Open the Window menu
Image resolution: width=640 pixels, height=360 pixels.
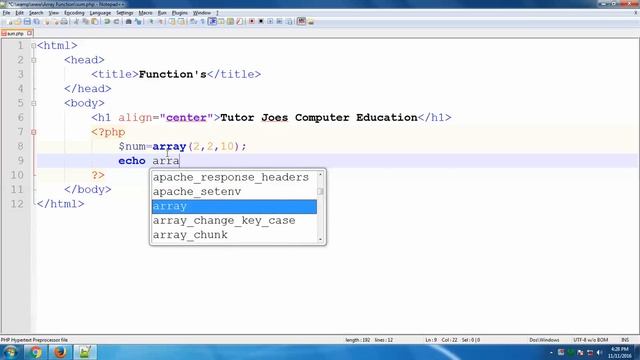(x=202, y=13)
